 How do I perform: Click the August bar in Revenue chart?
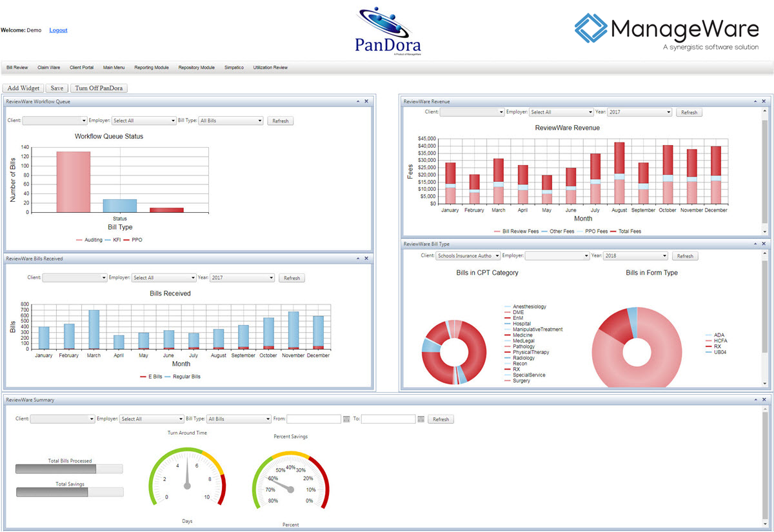619,173
